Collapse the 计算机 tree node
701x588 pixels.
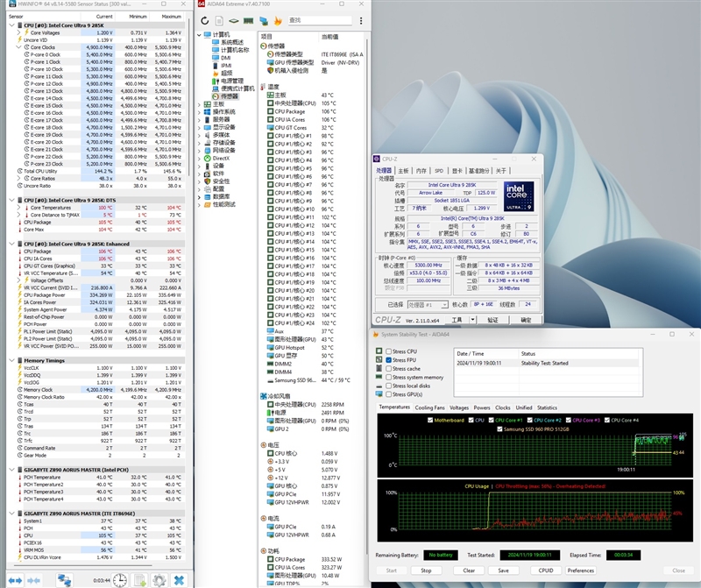point(201,35)
